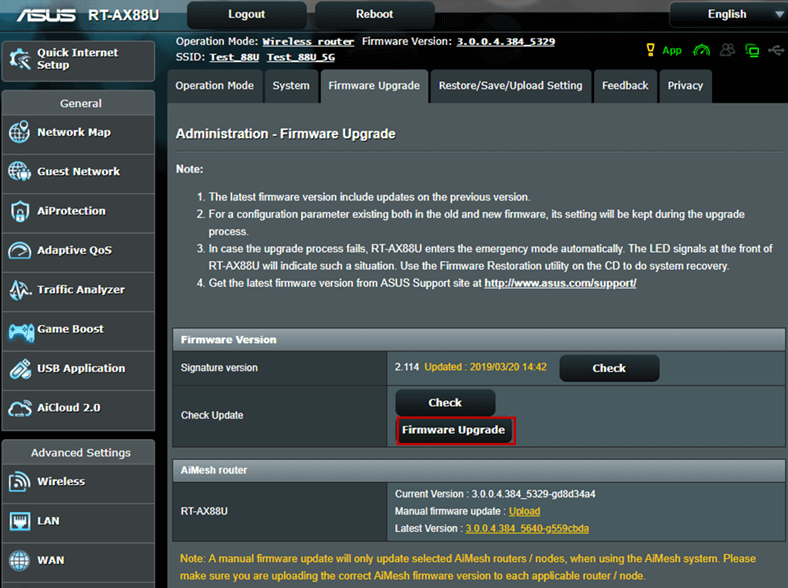The image size is (788, 588).
Task: Click the USB Application icon
Action: coord(20,369)
